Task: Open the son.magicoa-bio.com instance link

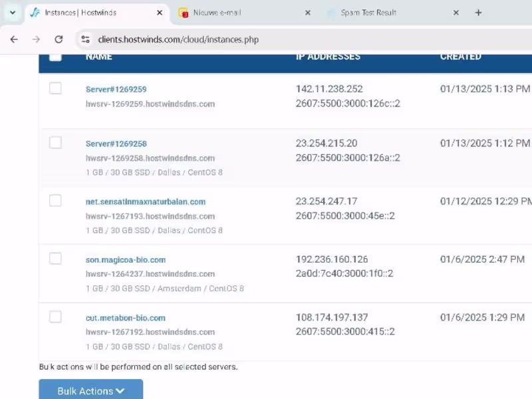Action: (126, 260)
